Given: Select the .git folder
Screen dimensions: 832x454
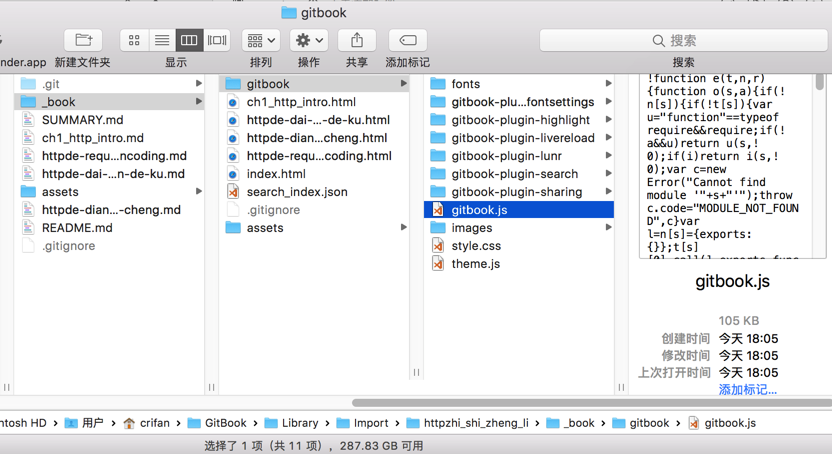Looking at the screenshot, I should tap(109, 84).
